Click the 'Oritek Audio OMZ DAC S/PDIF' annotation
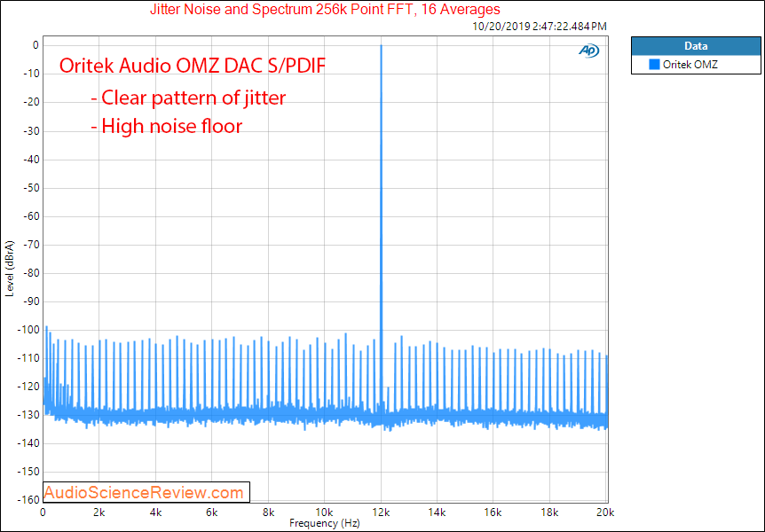 193,66
